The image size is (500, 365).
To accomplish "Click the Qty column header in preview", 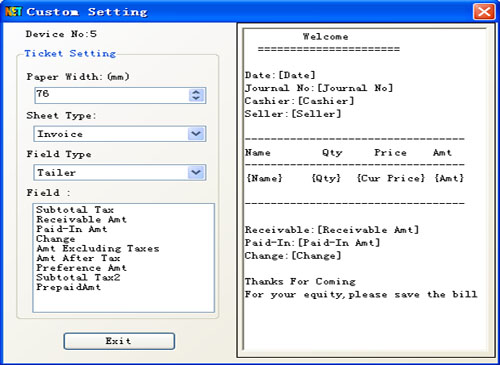I will point(332,153).
